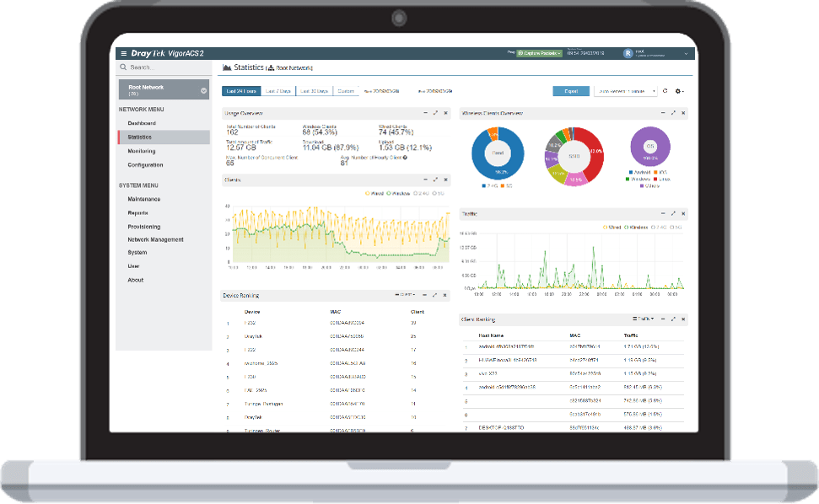819x504 pixels.
Task: Collapse the Clients chart panel
Action: (x=425, y=180)
